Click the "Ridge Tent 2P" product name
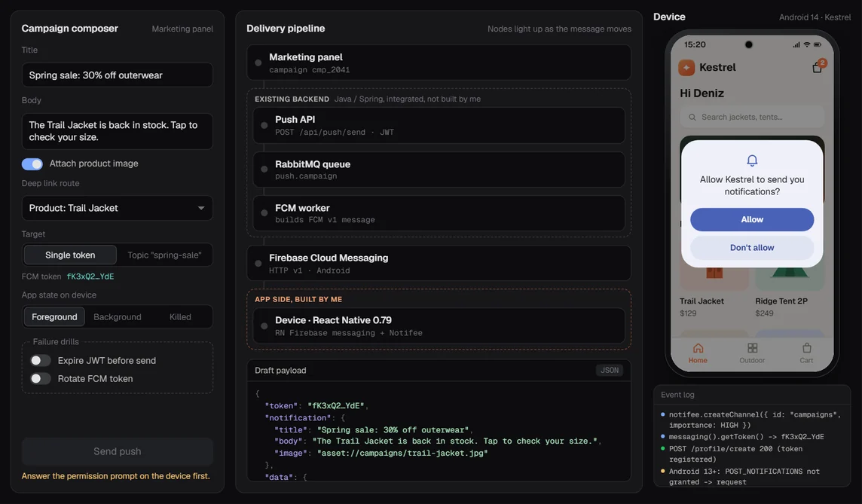This screenshot has width=862, height=504. [x=781, y=301]
